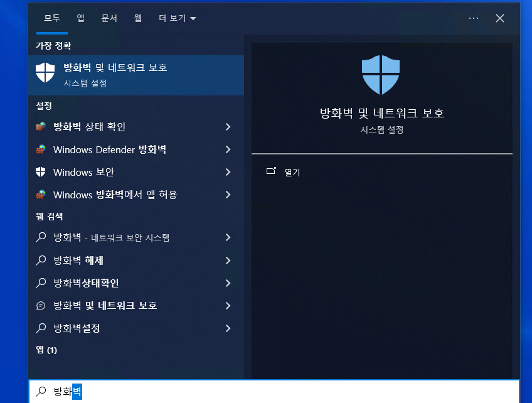
Task: Select the Windows 보안 result
Action: click(136, 172)
